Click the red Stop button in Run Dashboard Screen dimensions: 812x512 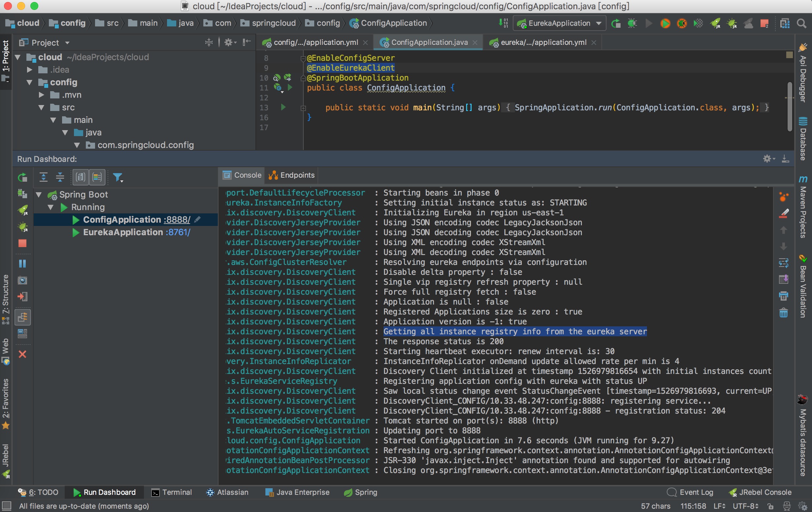tap(22, 243)
